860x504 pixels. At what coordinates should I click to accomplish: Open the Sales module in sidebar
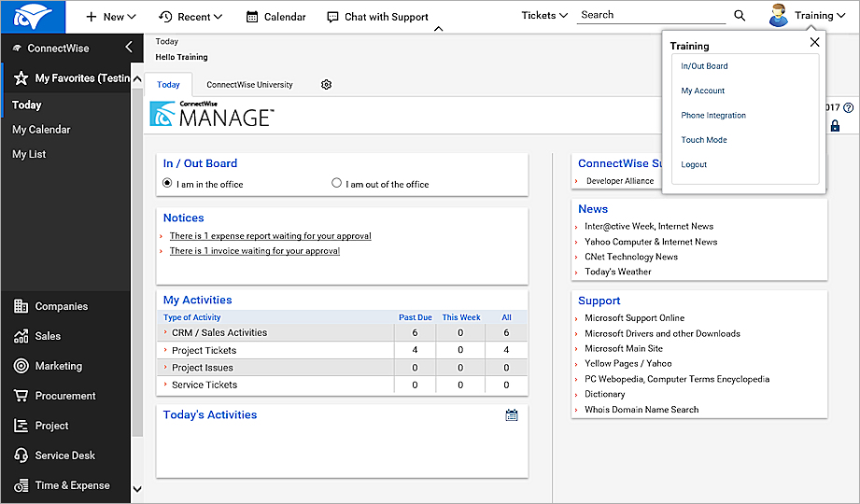pos(48,336)
